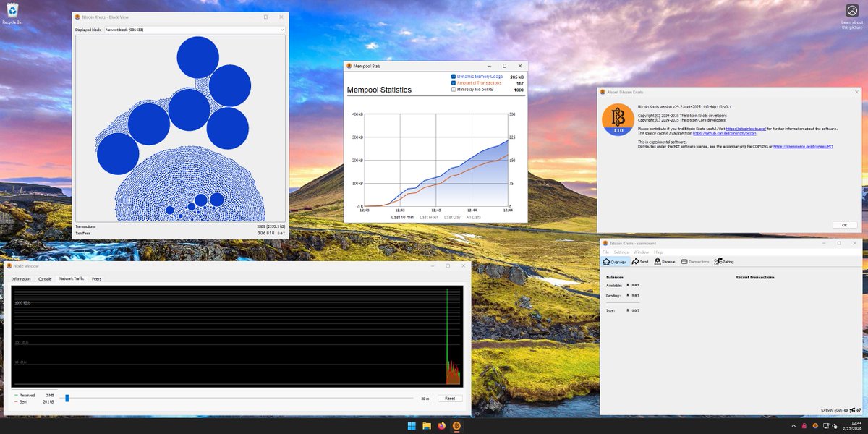Click the green traffic spike in network graph
The width and height of the screenshot is (868, 434).
(448, 336)
